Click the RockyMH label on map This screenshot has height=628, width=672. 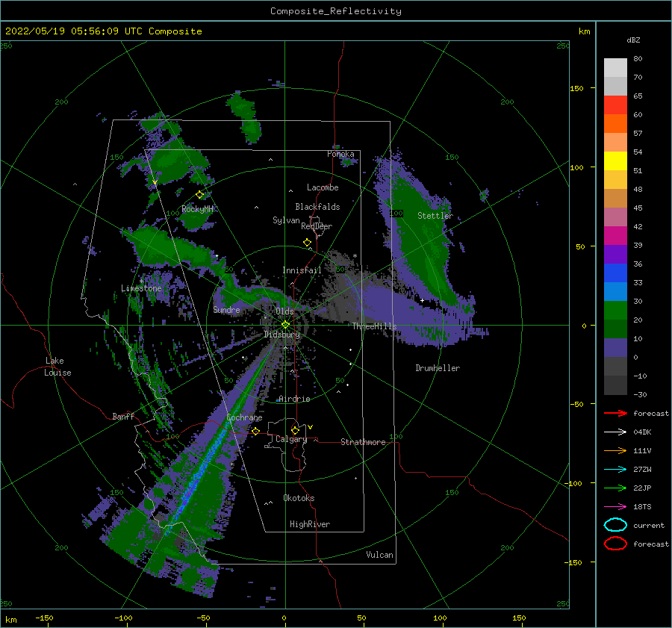click(x=197, y=209)
